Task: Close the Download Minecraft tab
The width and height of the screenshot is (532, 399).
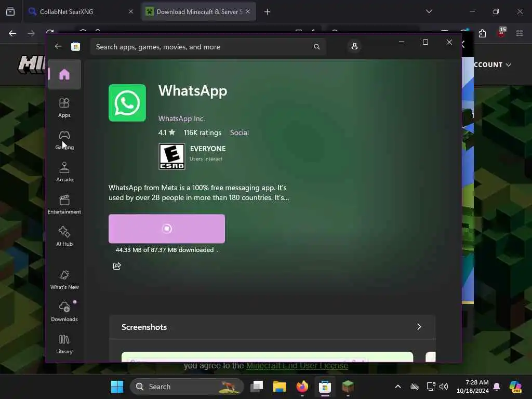Action: point(248,11)
